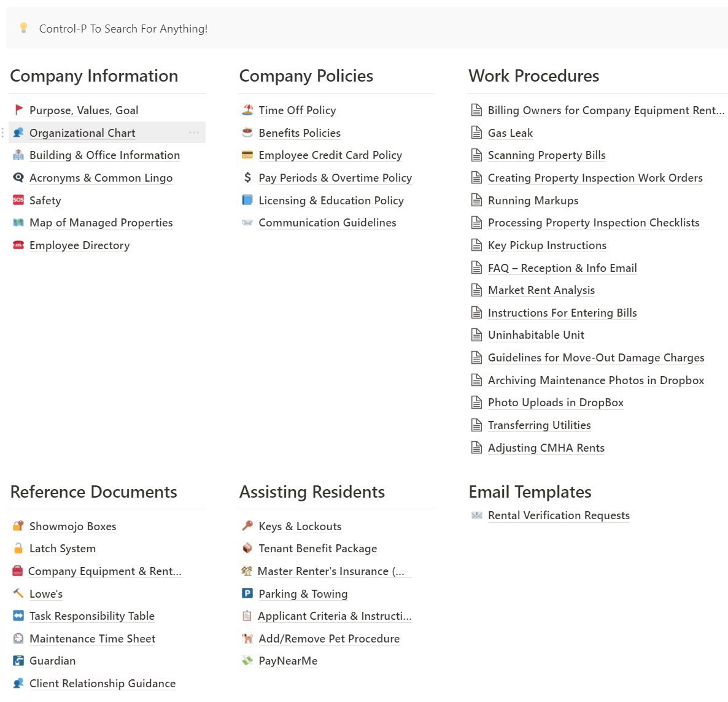Click the page icon beside Gas Leak

tap(477, 133)
